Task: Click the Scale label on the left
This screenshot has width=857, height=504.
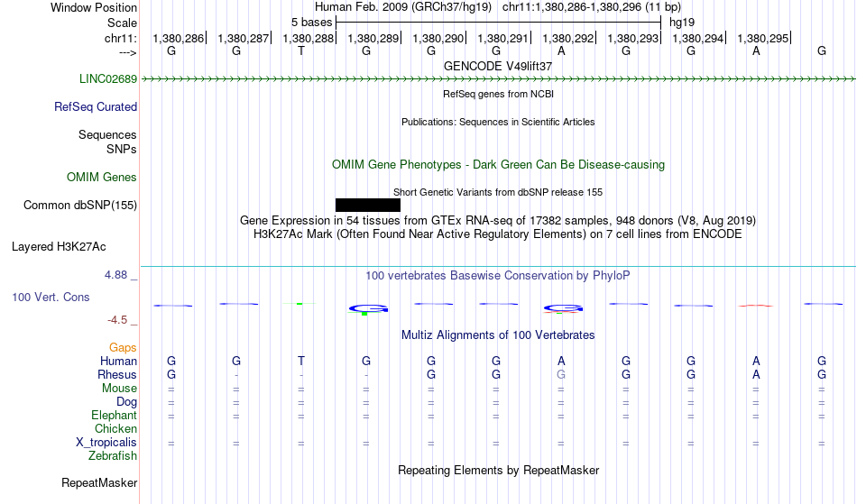Action: pos(122,23)
